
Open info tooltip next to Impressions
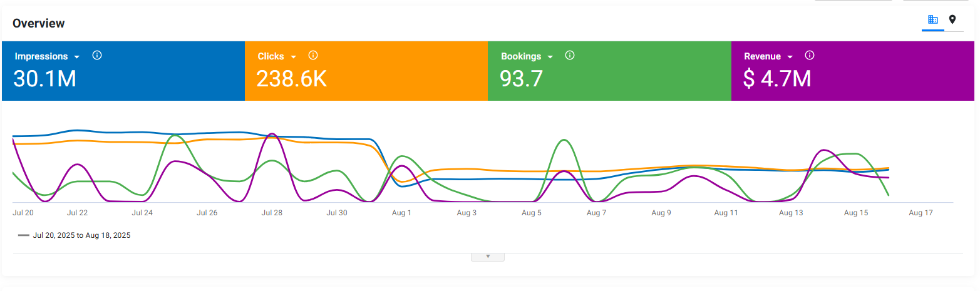[x=97, y=56]
